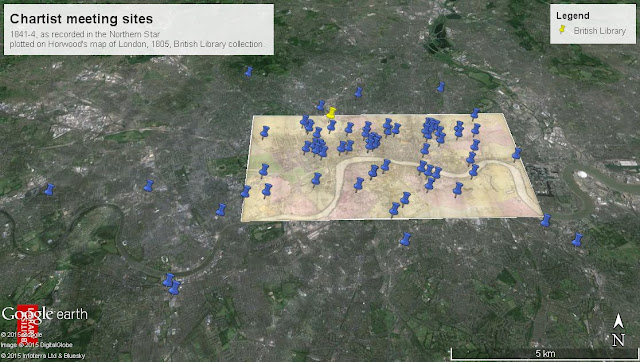Image resolution: width=640 pixels, height=362 pixels.
Task: Select the upper pin of the southwest river-bend pair
Action: [x=168, y=280]
